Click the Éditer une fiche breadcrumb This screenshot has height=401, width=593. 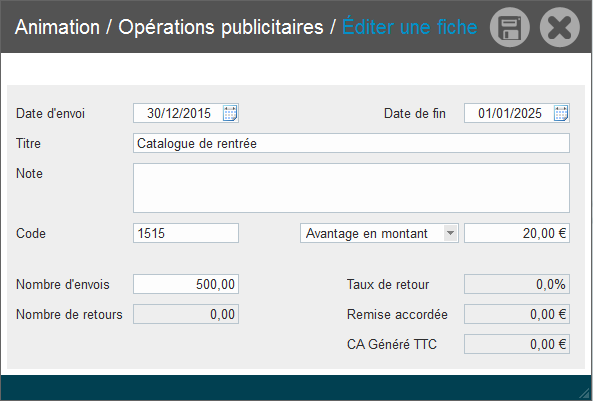410,27
